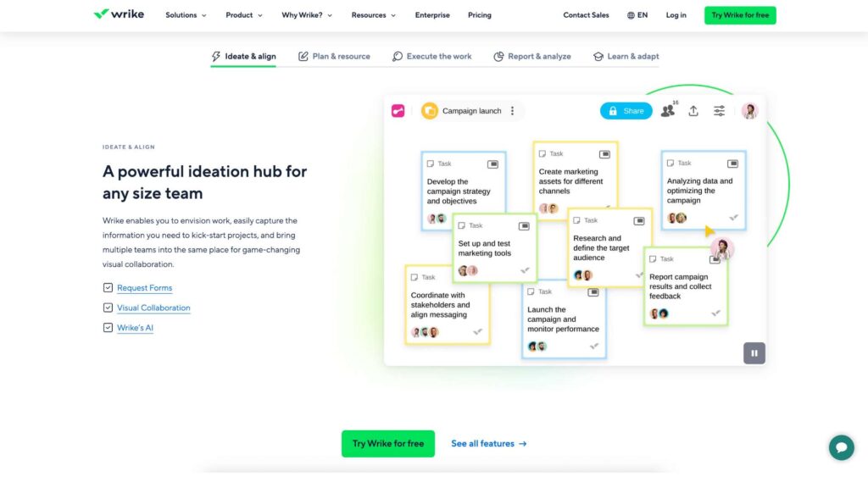View the 16 collaborators on the board
868x488 pixels.
click(x=668, y=110)
